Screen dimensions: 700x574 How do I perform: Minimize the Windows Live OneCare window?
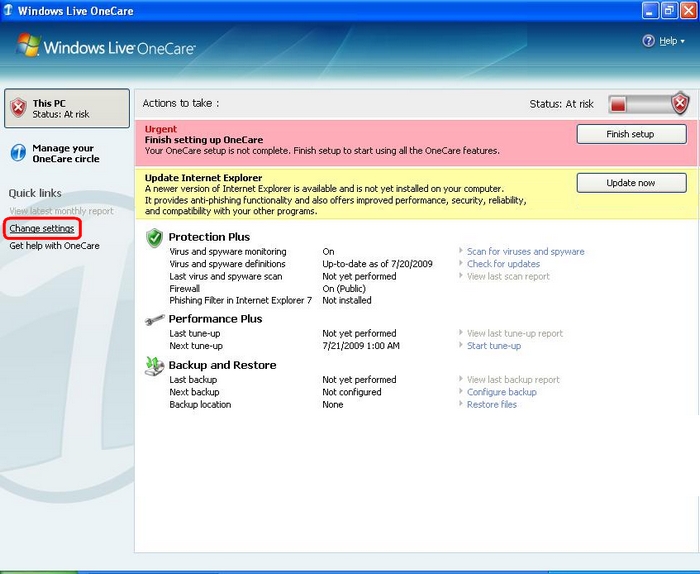650,10
